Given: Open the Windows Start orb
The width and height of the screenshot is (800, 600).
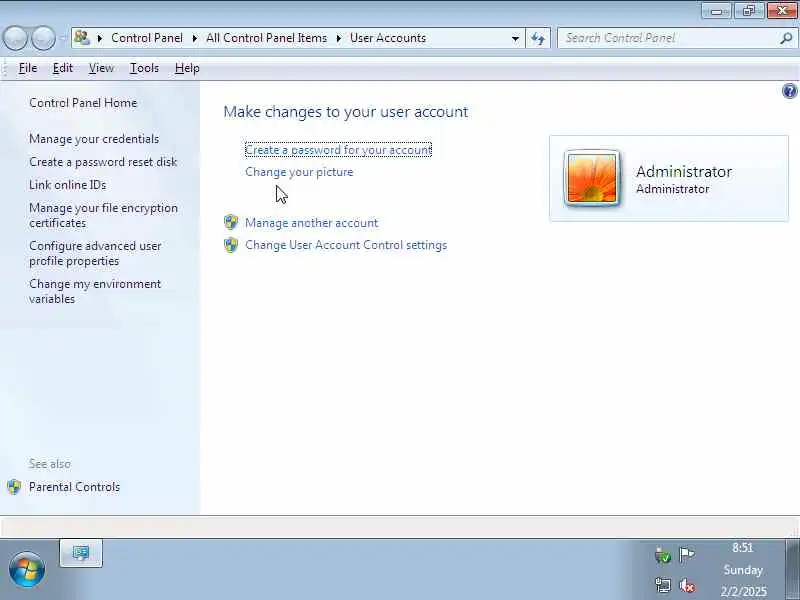Looking at the screenshot, I should point(27,569).
